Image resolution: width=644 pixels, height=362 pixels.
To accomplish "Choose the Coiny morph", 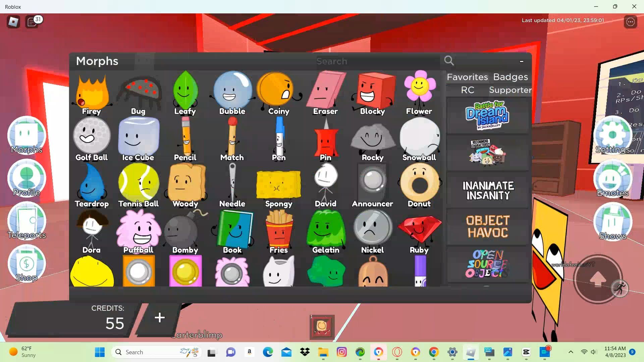I will [279, 93].
